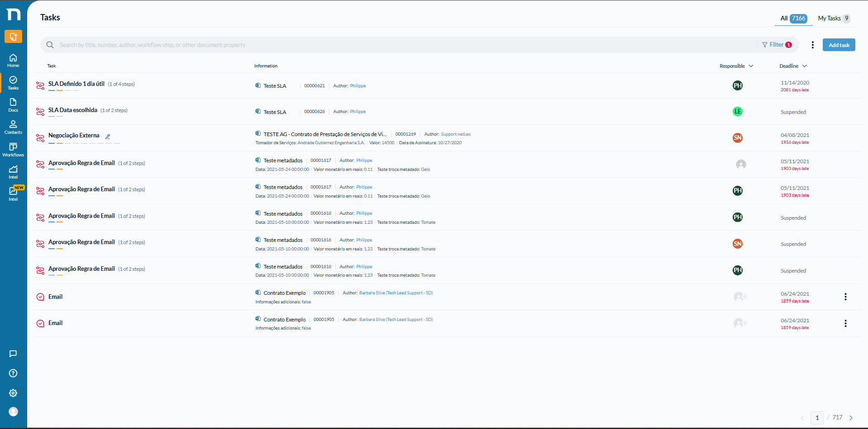Click the Andrade Gutierrez Engenharia S.A. value
The image size is (868, 429).
click(331, 143)
